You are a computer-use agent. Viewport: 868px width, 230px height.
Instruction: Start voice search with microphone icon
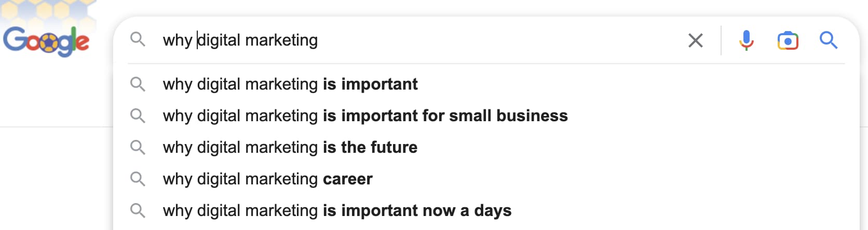click(x=746, y=40)
